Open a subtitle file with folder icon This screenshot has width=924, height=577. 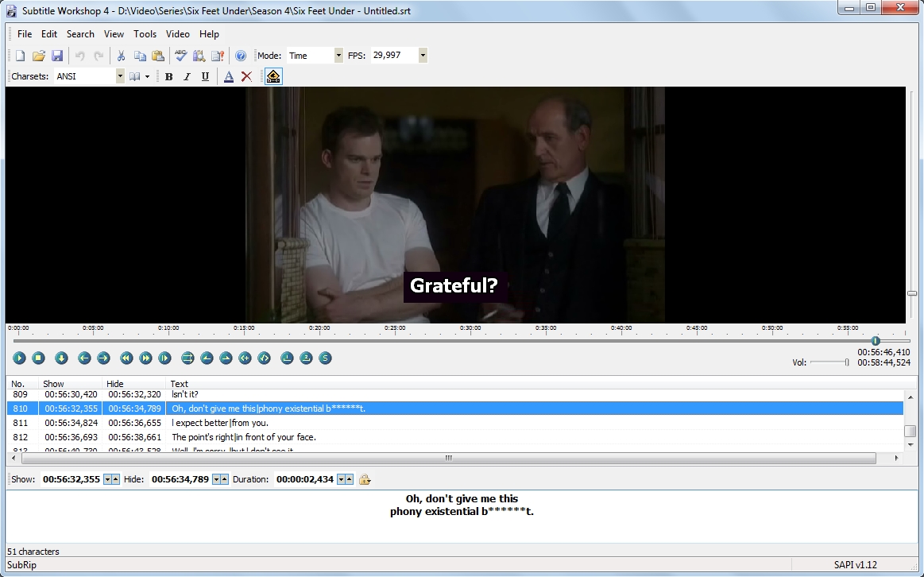click(x=39, y=56)
